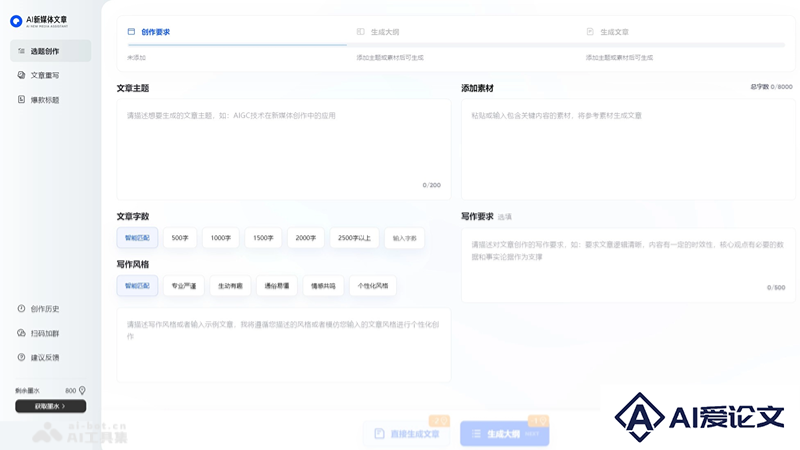Click the 0/200 counter in 文章主题

pos(432,185)
